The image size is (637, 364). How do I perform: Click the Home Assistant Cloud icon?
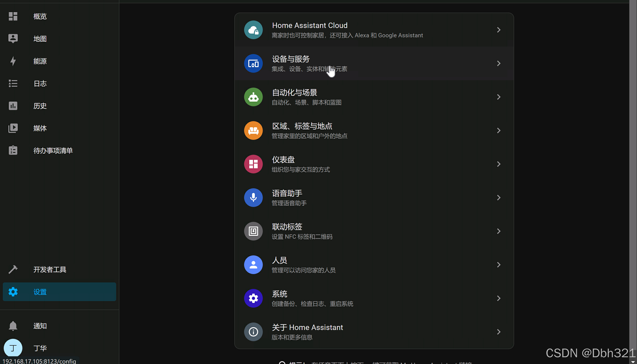point(253,30)
